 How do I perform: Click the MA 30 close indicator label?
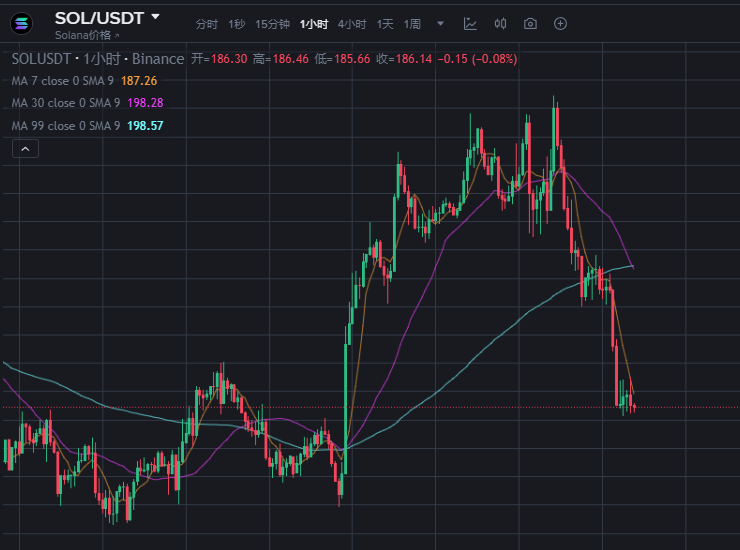coord(68,103)
